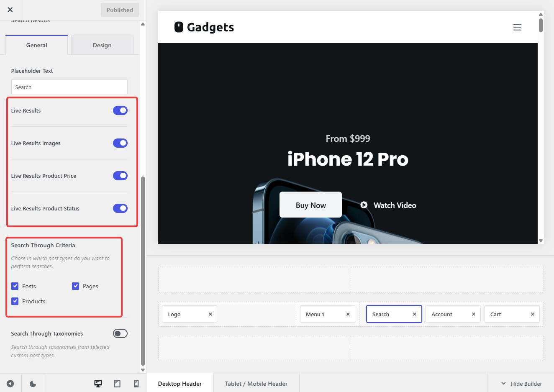The width and height of the screenshot is (554, 392).
Task: Switch to Desktop Header tab
Action: coord(180,384)
